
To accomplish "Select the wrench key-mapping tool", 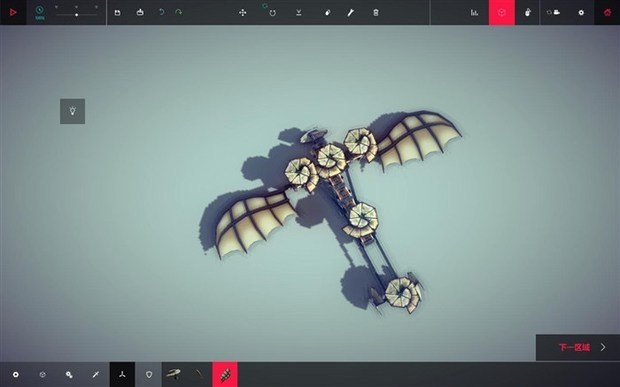I will 350,13.
